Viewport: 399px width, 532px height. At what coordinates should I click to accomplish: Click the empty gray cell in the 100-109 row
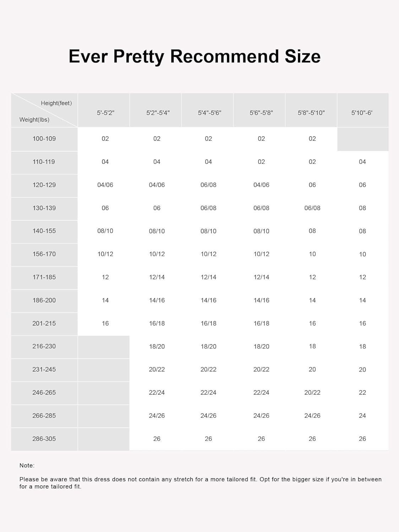[x=362, y=139]
